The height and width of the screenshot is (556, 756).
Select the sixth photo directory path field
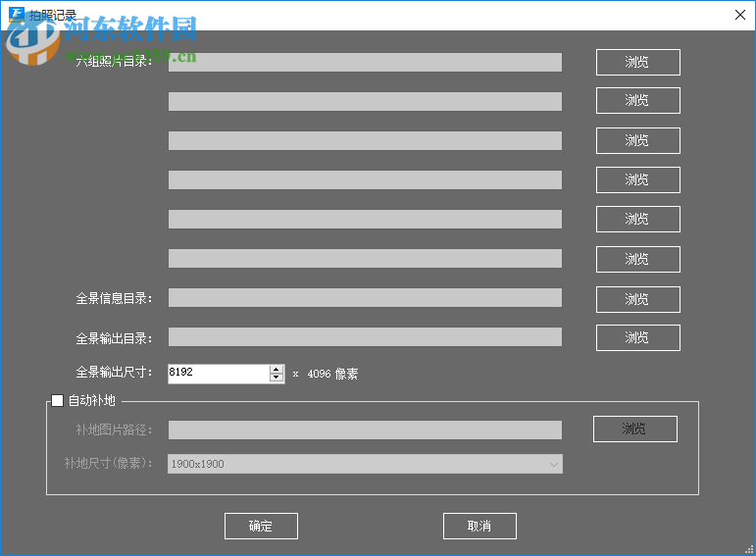point(365,259)
